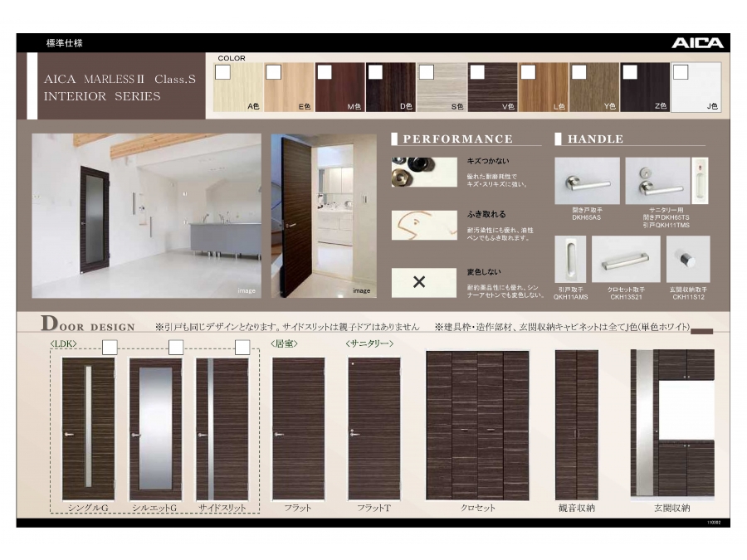The height and width of the screenshot is (560, 747).
Task: Select the CKH13S21 closet bar handle image
Action: tap(626, 259)
